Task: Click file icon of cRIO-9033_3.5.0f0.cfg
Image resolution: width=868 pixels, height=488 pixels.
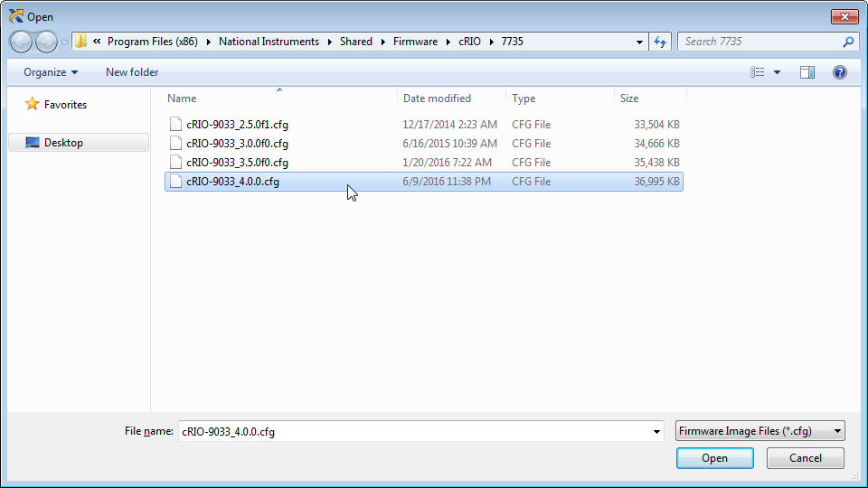Action: click(175, 162)
